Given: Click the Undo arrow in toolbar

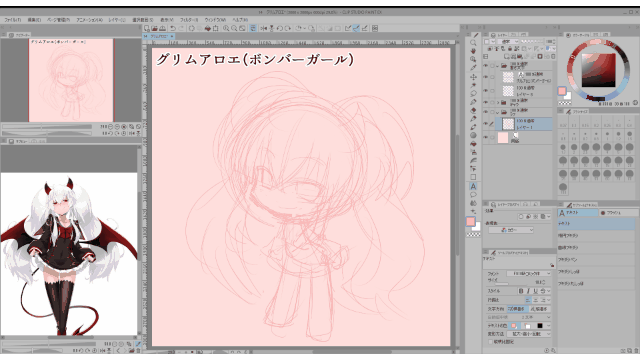Looking at the screenshot, I should click(173, 28).
